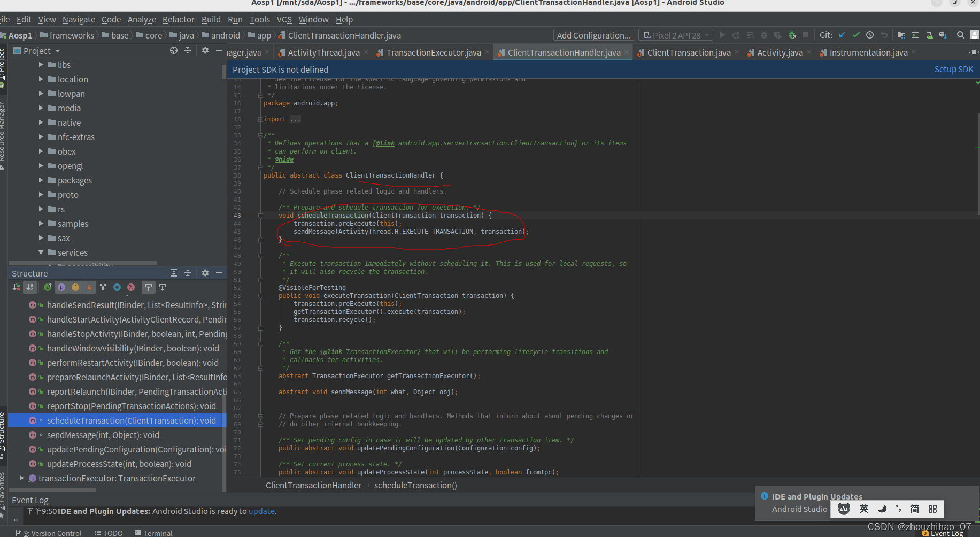The width and height of the screenshot is (980, 537).
Task: Toggle Autoscroll to Source in Structure
Action: tap(149, 287)
